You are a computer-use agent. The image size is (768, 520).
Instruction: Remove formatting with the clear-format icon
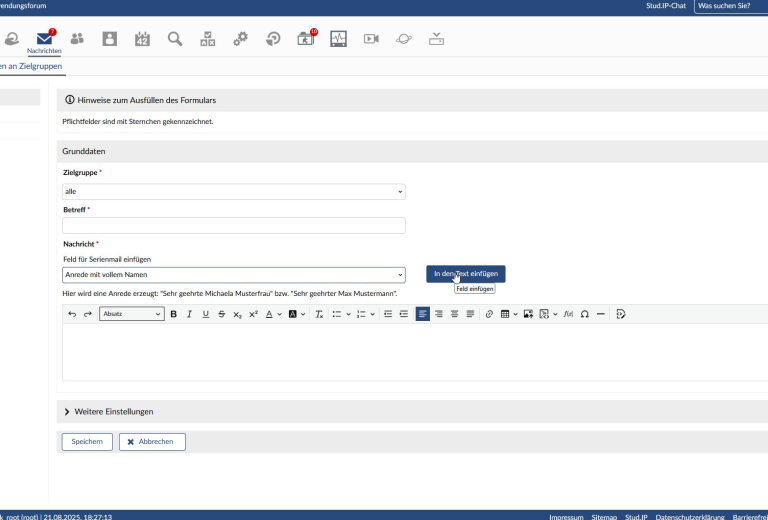pos(319,314)
